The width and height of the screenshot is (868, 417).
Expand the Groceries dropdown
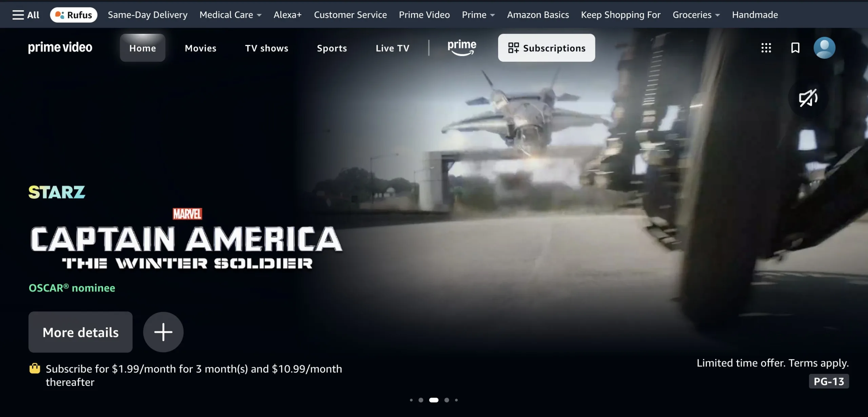[x=696, y=15]
